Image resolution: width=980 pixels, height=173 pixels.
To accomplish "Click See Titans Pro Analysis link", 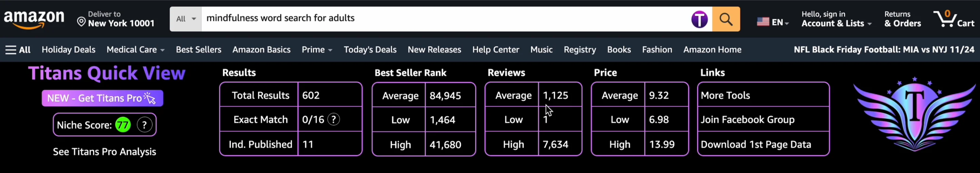I will tap(104, 152).
